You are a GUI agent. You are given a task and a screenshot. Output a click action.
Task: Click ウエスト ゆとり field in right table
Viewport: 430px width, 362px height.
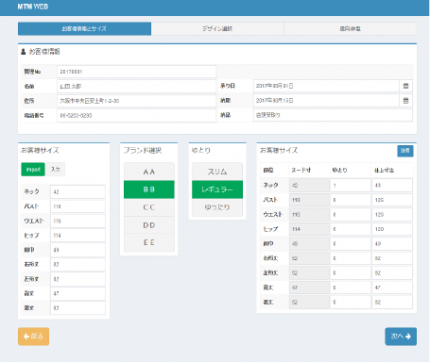350,215
